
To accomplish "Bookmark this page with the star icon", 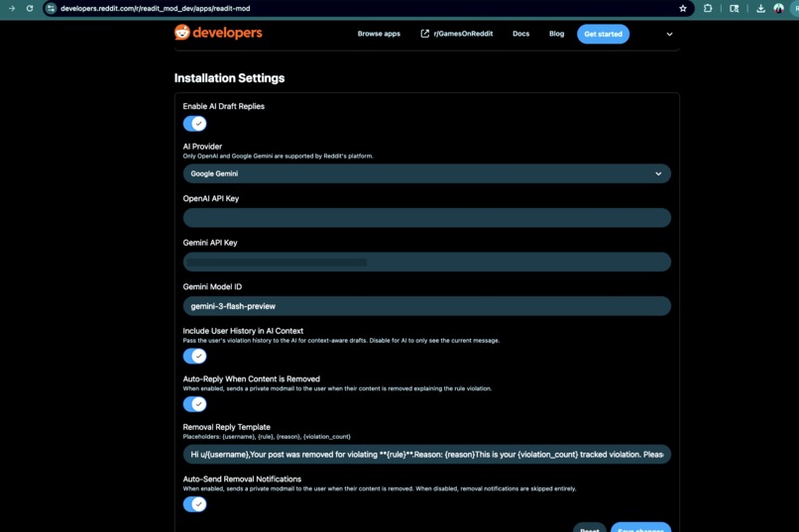I will pos(683,8).
